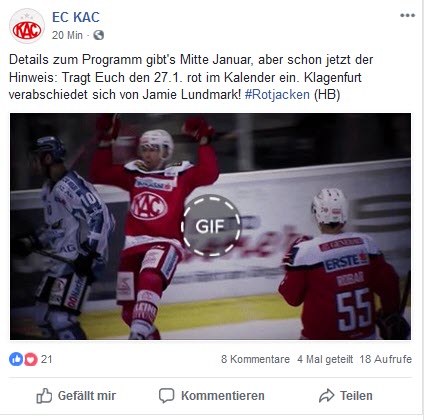Click the 20 Min timestamp
Viewport: 425px width, 420px height.
click(67, 35)
